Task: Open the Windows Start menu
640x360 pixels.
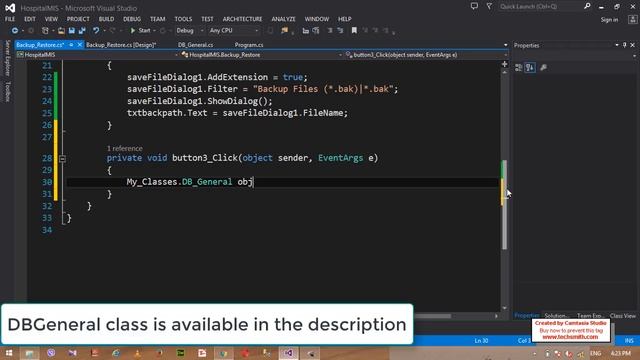Action: [9, 353]
